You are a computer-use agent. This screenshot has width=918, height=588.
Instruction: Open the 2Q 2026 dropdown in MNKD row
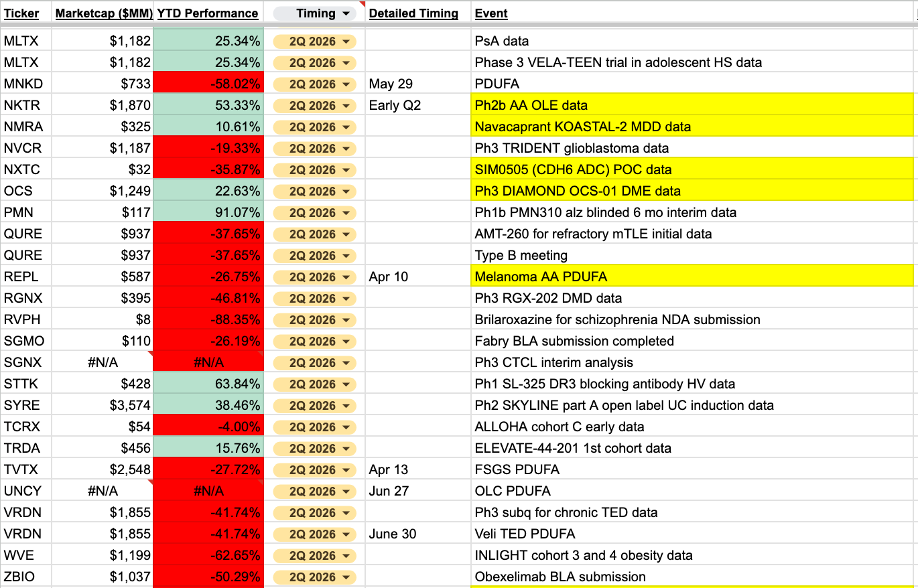[314, 84]
